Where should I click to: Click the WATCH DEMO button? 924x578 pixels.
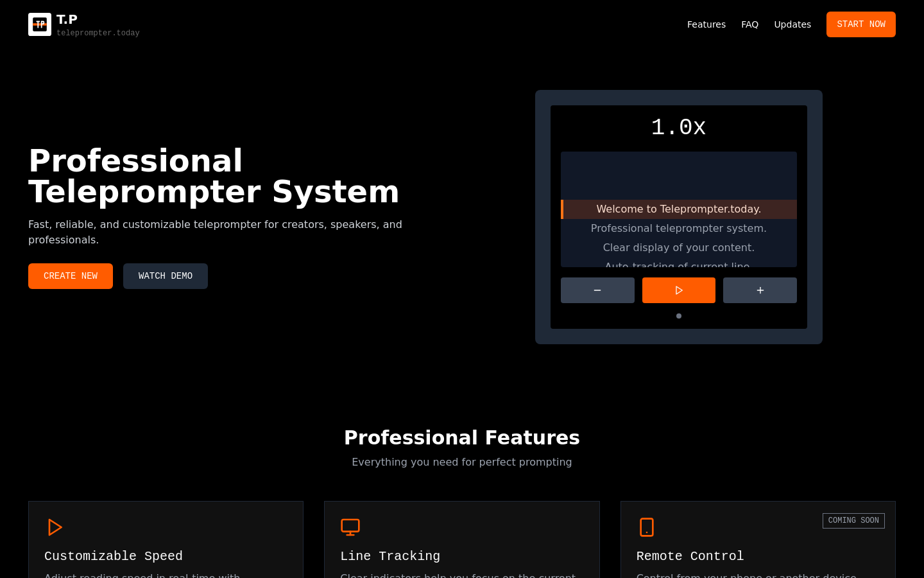click(166, 276)
